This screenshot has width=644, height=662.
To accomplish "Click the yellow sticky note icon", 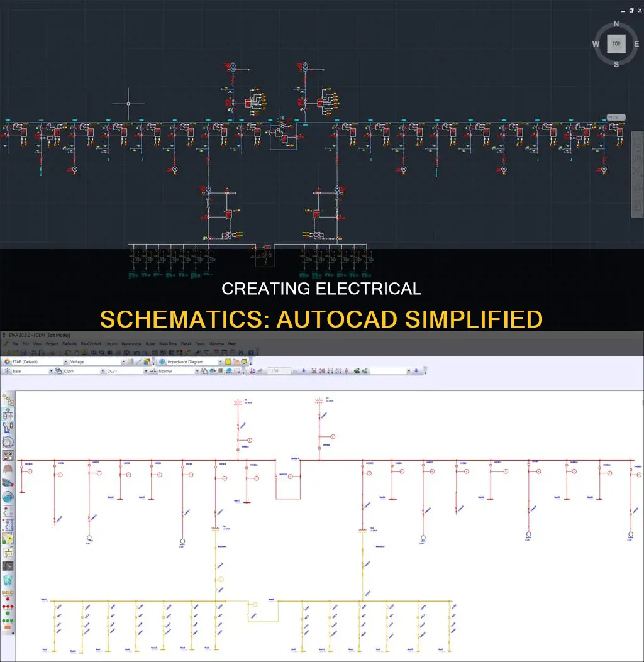I will 228,362.
